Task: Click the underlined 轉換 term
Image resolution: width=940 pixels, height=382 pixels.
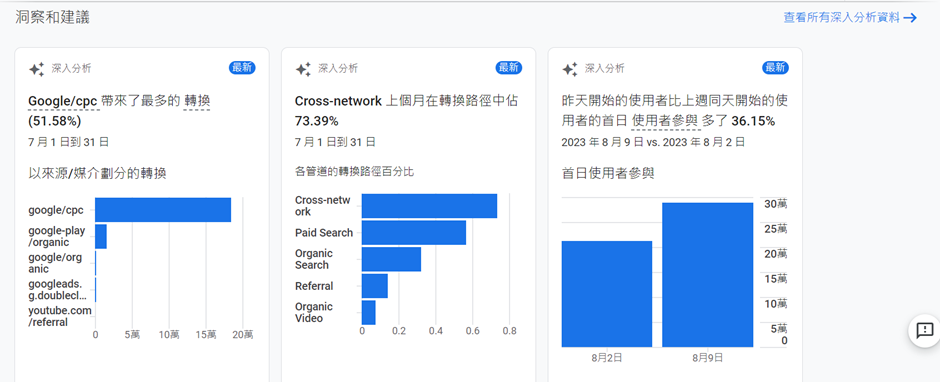Action: (x=197, y=101)
